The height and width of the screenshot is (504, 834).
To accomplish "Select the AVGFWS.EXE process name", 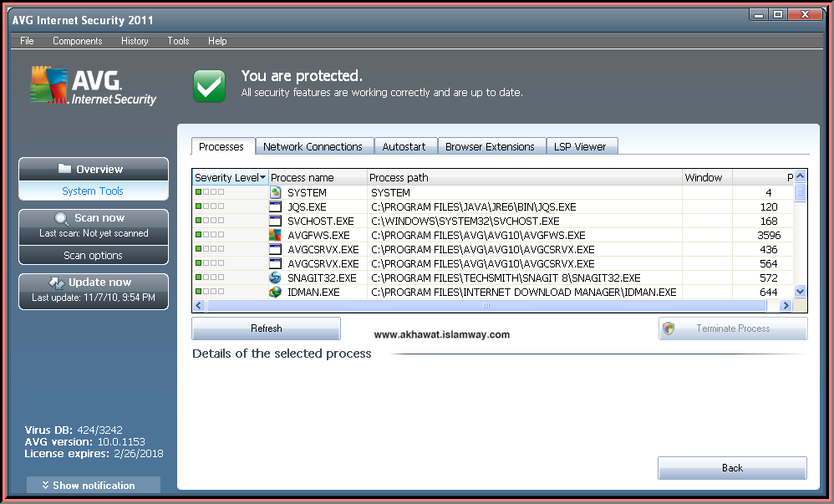I will pyautogui.click(x=318, y=235).
